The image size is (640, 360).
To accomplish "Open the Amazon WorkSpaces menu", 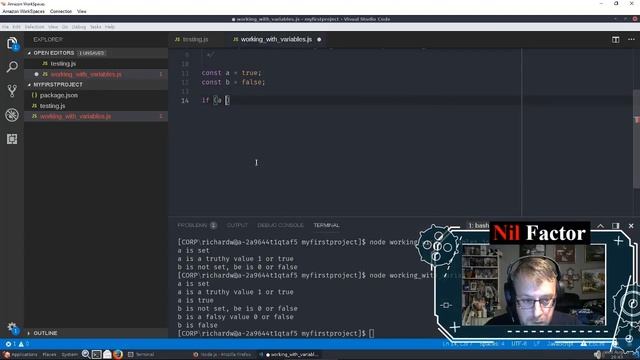I will [x=23, y=11].
